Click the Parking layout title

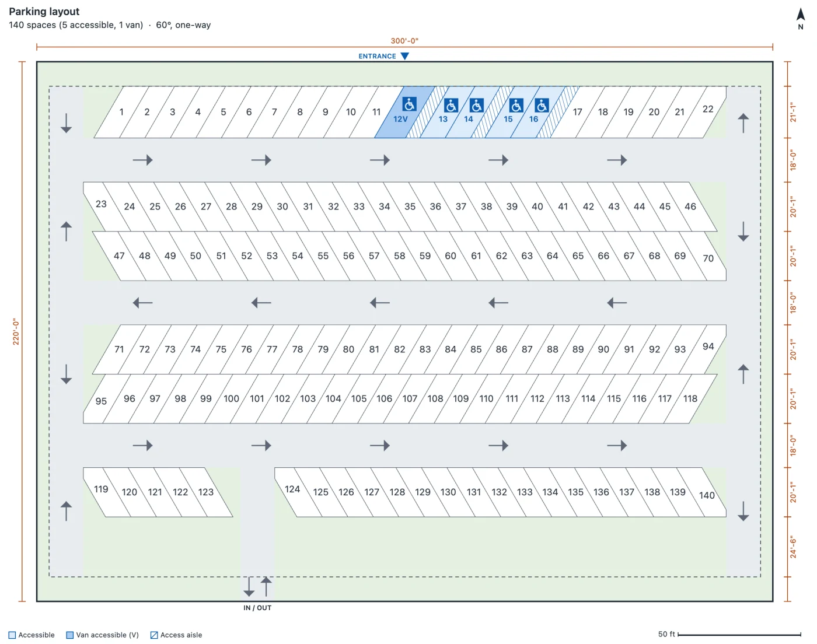(44, 11)
